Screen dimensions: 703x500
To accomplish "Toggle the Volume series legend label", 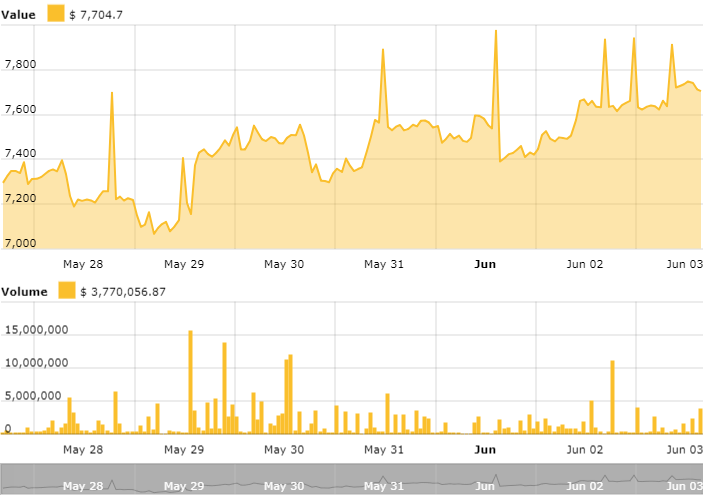I will point(24,291).
